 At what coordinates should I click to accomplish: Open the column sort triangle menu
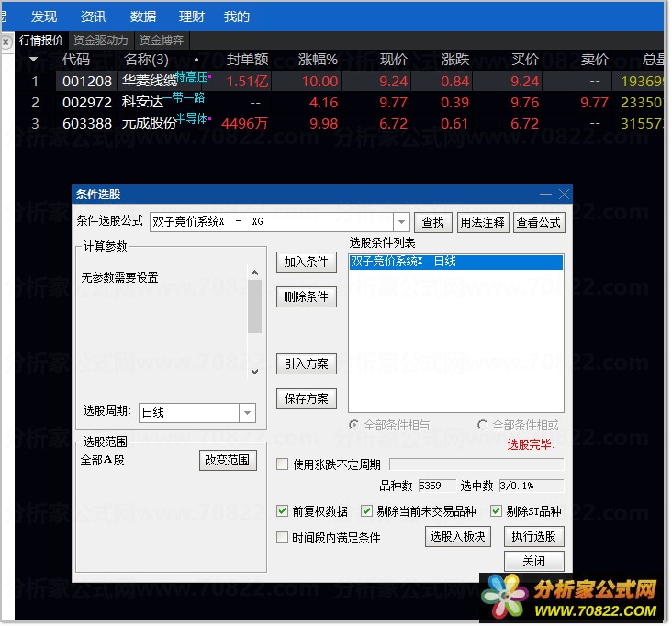click(x=33, y=59)
